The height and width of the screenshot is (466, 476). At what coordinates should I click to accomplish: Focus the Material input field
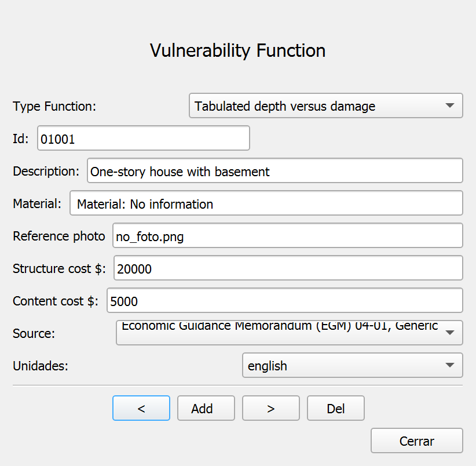pos(266,203)
